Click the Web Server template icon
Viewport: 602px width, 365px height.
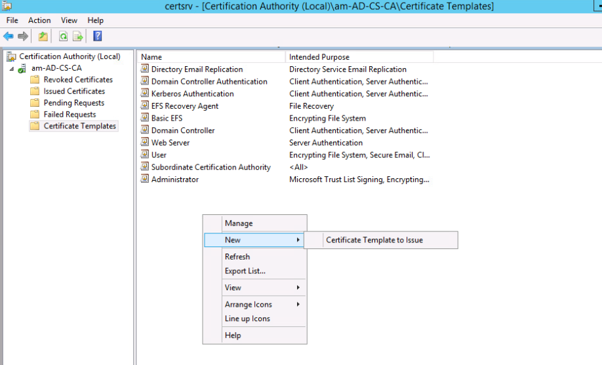coord(145,142)
